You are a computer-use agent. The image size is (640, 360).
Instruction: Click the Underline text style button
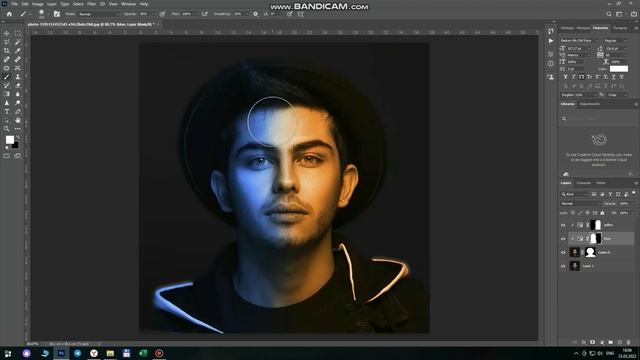[613, 77]
